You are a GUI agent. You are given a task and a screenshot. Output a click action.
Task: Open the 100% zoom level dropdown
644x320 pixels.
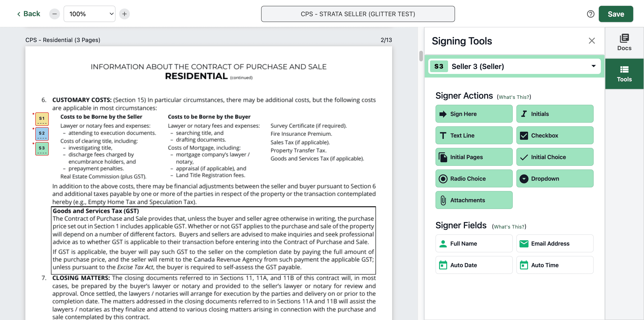89,14
